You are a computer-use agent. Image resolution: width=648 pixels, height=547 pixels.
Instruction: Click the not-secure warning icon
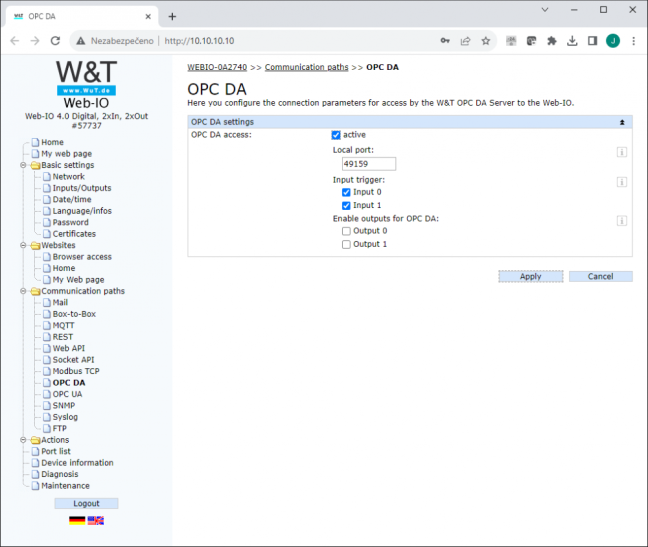pyautogui.click(x=81, y=41)
